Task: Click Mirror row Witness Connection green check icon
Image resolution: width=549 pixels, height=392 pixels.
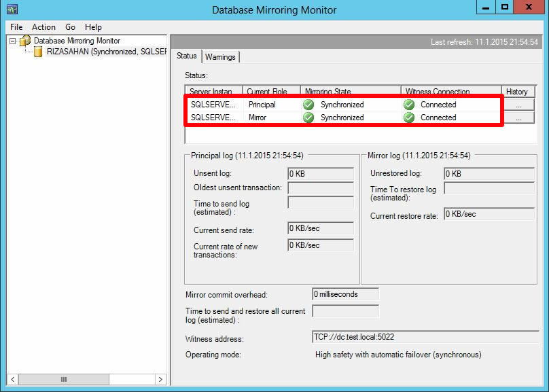Action: point(409,118)
